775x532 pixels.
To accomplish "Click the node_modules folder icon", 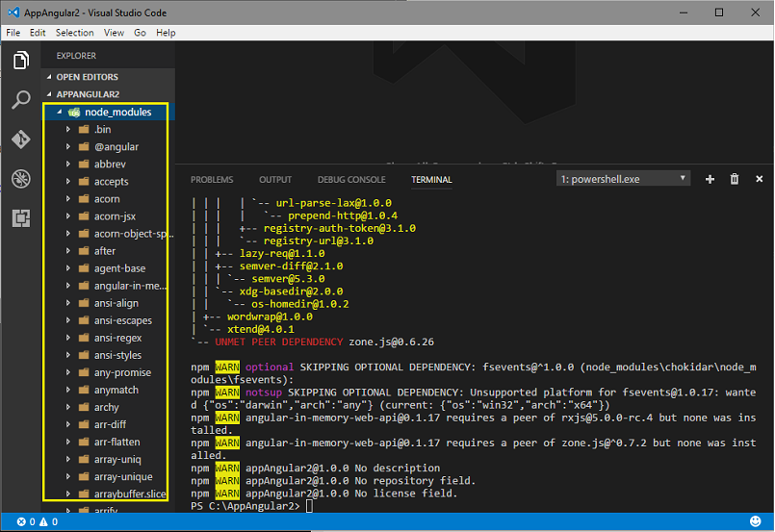I will [x=74, y=113].
